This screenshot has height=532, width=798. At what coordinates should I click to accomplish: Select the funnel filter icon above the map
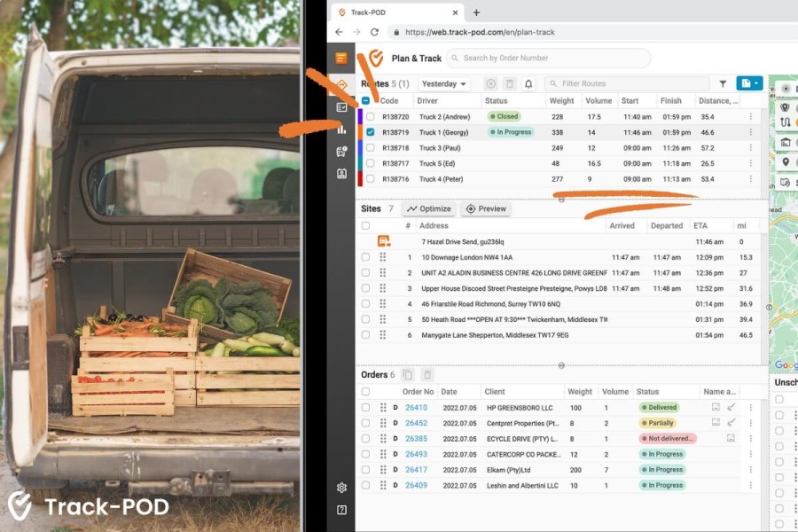click(x=722, y=83)
